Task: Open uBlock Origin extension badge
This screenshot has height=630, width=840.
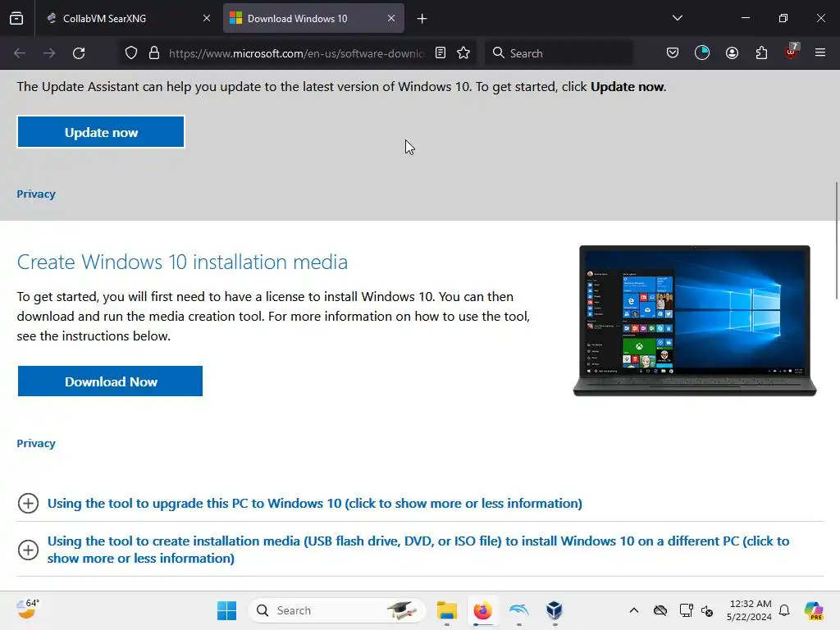Action: point(792,52)
